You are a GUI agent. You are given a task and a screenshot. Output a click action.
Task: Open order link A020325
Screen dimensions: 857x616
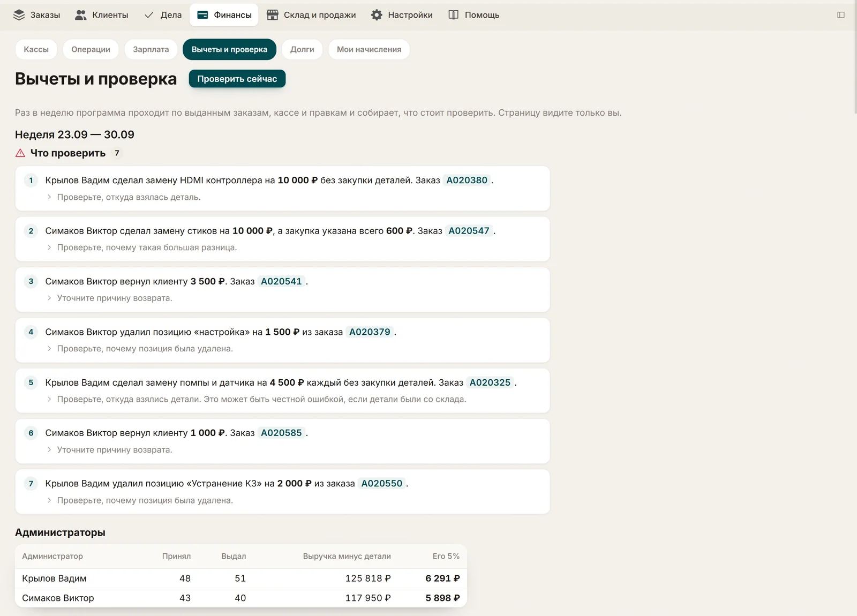coord(490,382)
